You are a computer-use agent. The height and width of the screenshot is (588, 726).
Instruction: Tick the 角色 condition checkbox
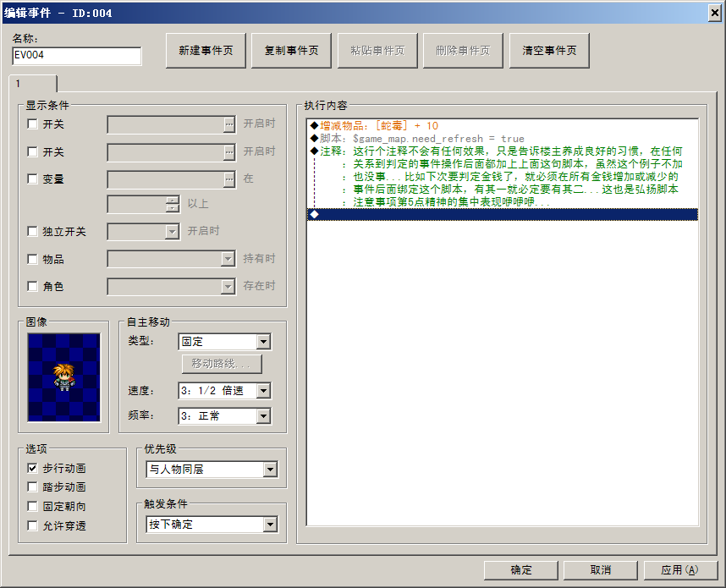coord(32,286)
